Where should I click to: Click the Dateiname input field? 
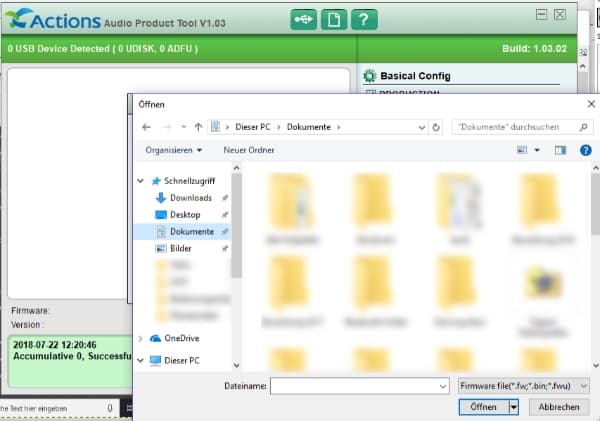point(355,386)
